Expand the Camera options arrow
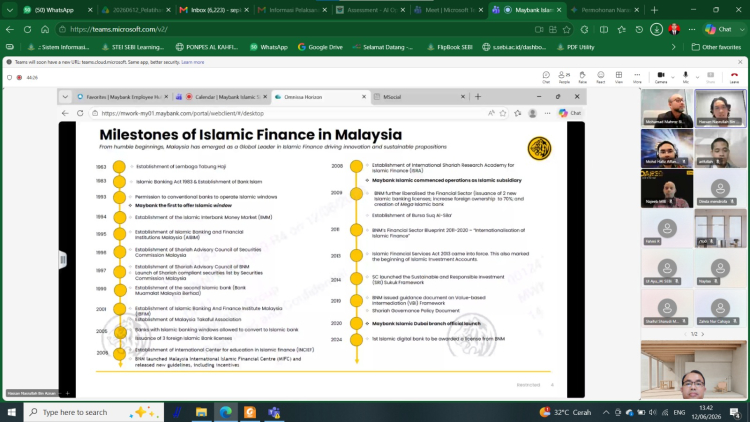The image size is (750, 422). (x=673, y=77)
